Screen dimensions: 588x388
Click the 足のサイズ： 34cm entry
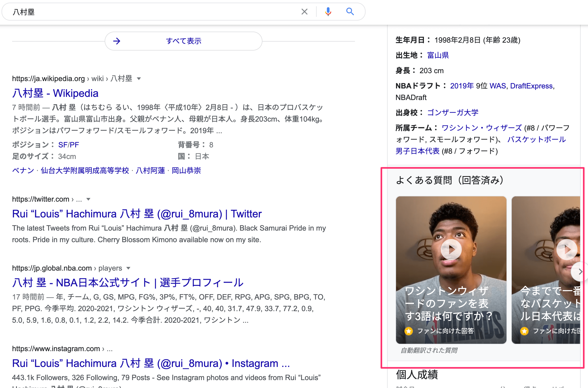click(x=44, y=156)
